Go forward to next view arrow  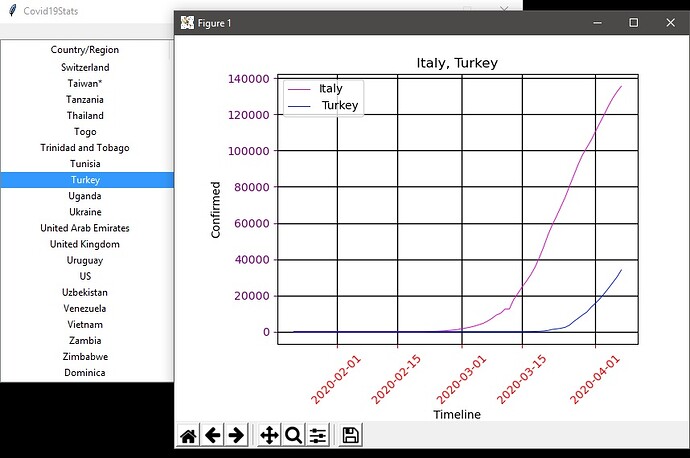click(236, 435)
